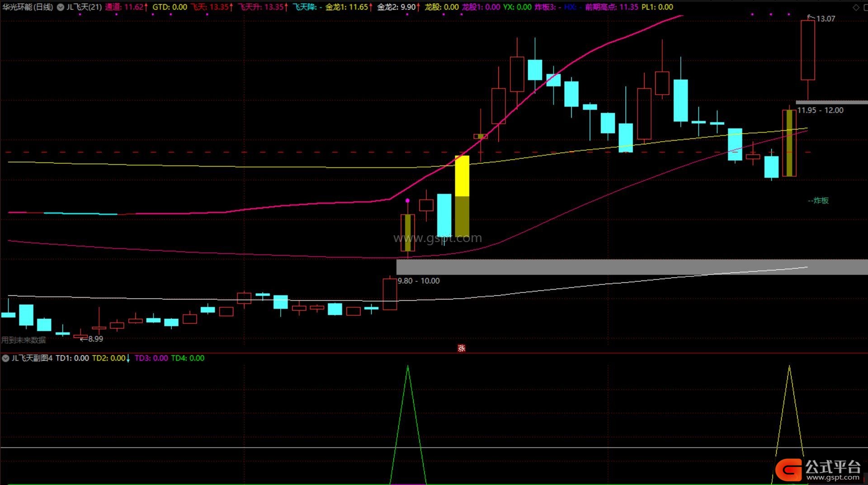This screenshot has width=868, height=485.
Task: Click the green spike peak in sub-chart
Action: [408, 366]
